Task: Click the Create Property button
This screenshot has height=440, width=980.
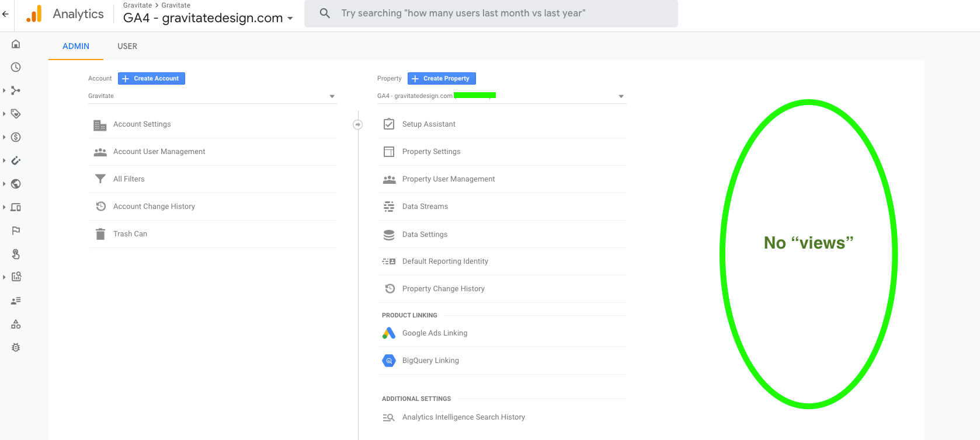Action: [x=442, y=78]
